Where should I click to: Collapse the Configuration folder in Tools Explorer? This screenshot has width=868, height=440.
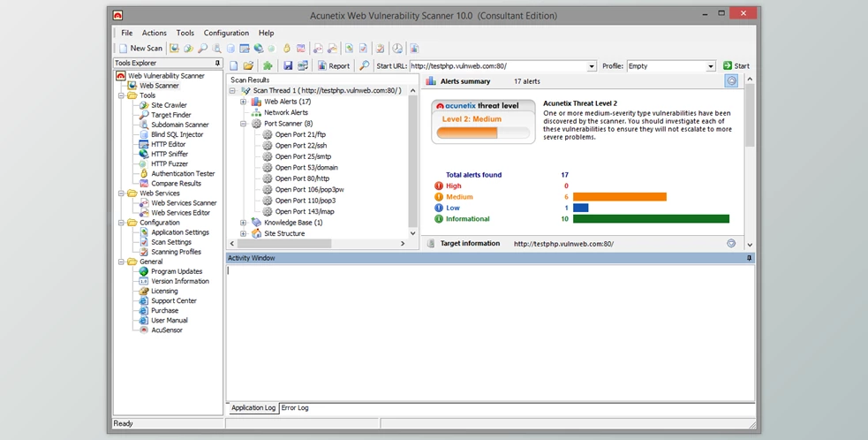click(122, 223)
